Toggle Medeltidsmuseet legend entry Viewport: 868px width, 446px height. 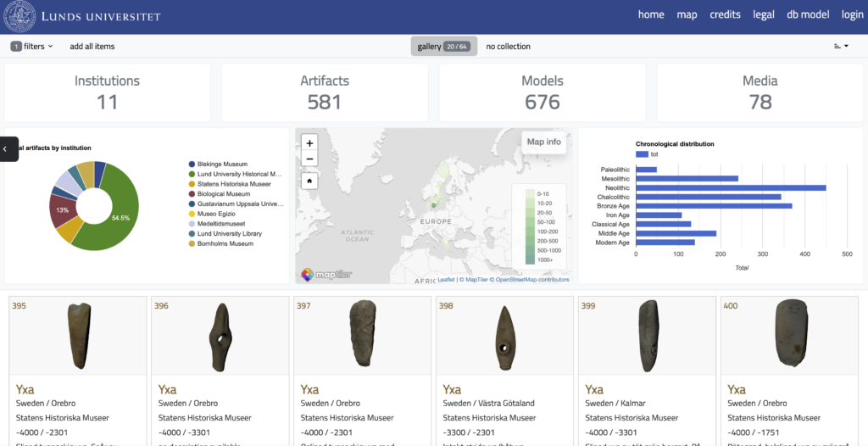tap(217, 224)
